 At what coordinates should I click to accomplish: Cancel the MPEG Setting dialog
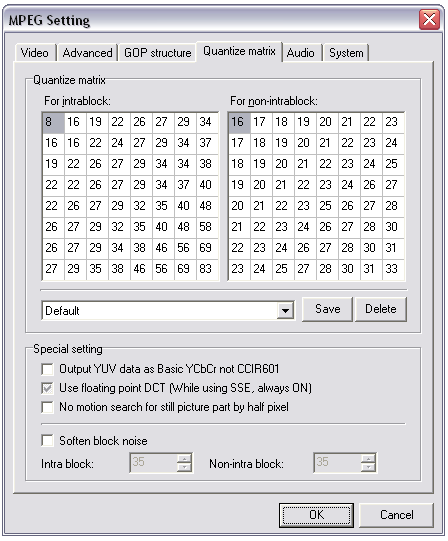coord(397,515)
